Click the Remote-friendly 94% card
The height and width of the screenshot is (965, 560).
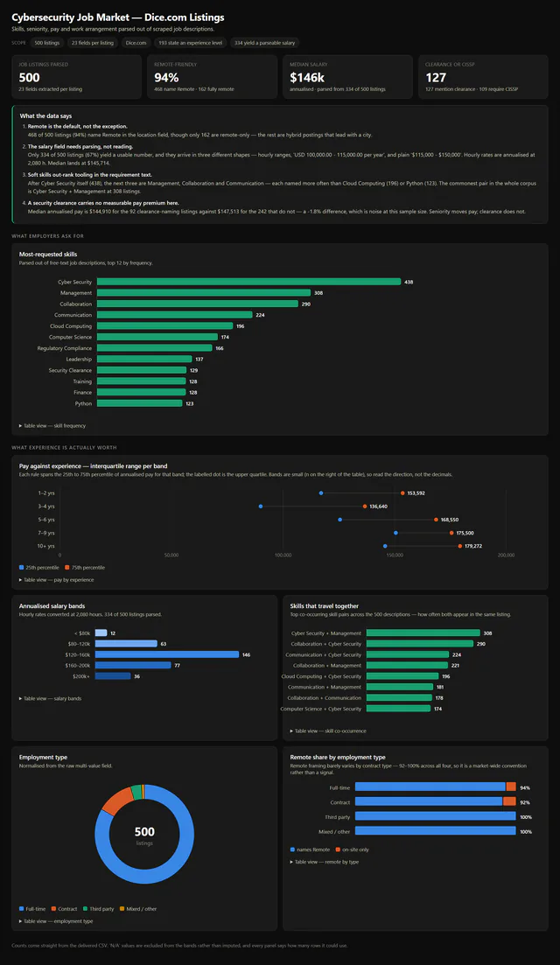[x=213, y=77]
